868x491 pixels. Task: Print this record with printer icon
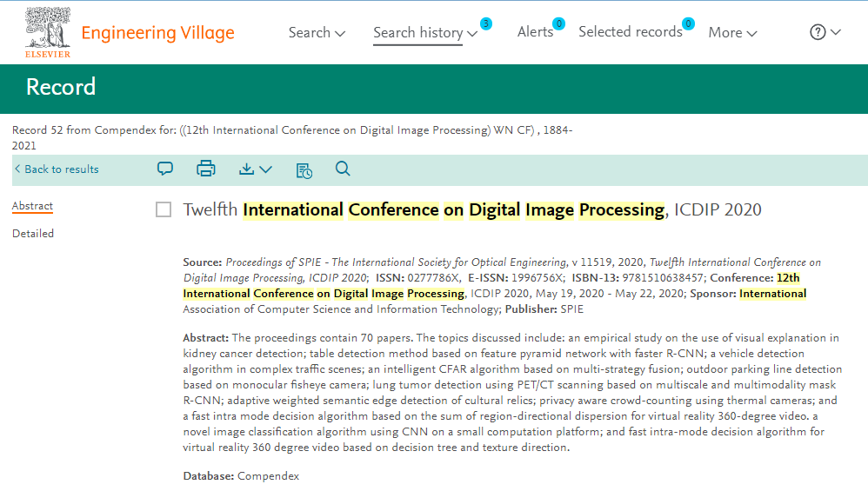point(206,169)
